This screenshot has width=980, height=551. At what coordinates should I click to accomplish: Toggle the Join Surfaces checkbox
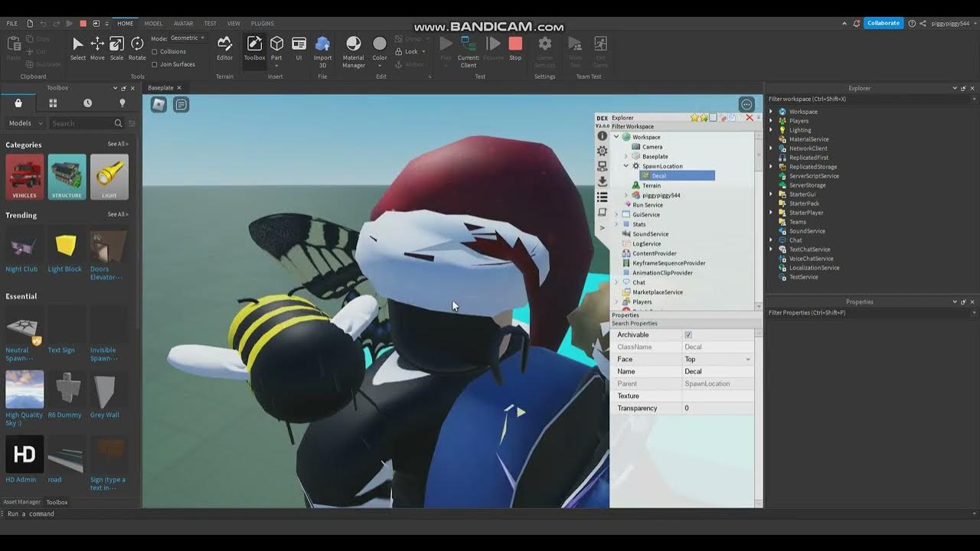pyautogui.click(x=155, y=64)
